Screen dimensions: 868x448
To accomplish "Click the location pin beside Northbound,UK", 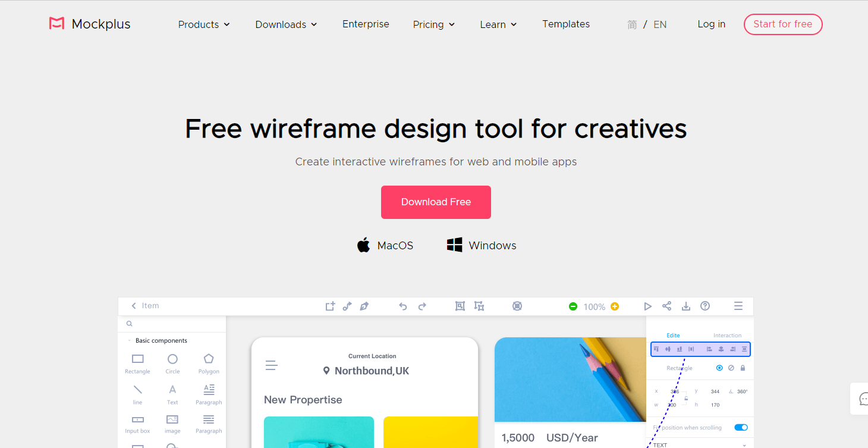I will (x=326, y=371).
